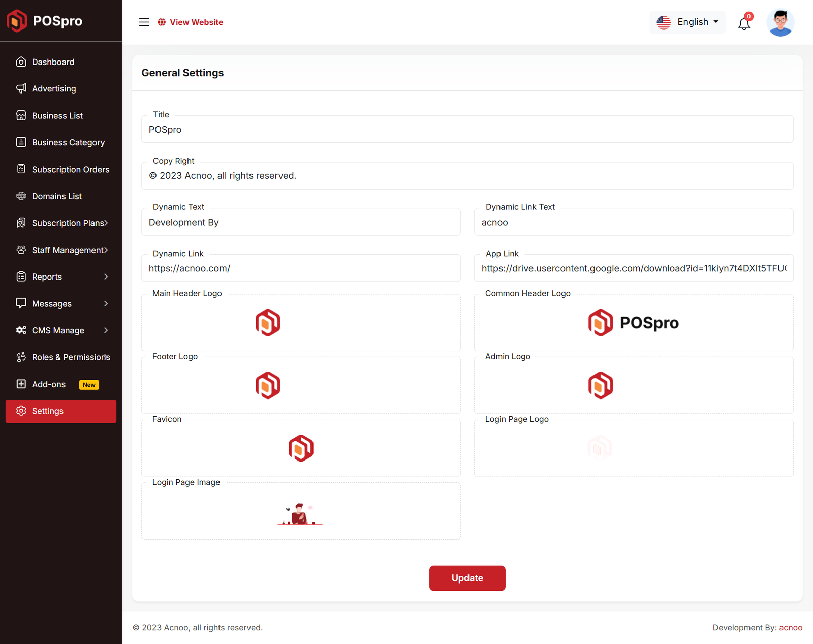Screen dimensions: 813x644
Task: Click the acnoo link in footer
Action: (791, 628)
